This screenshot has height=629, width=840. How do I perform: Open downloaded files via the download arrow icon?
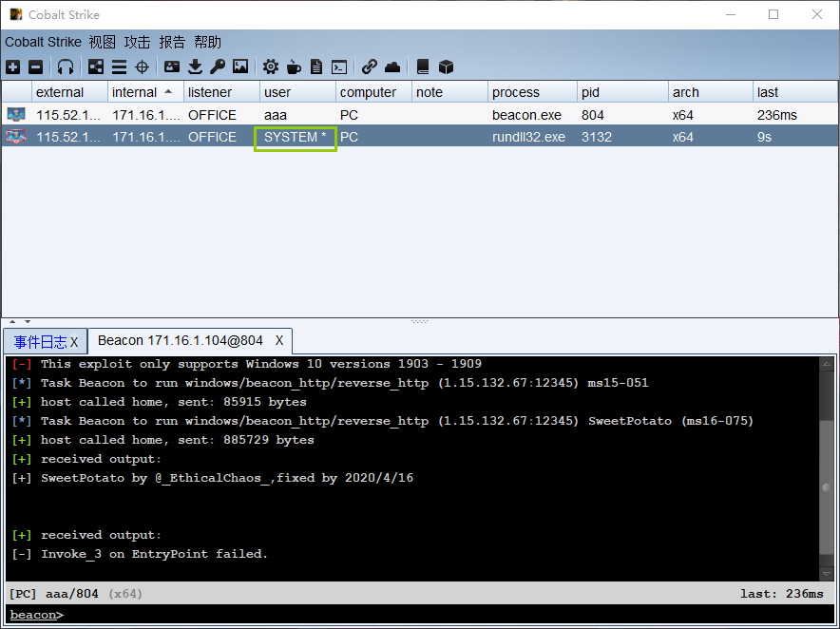pos(195,67)
